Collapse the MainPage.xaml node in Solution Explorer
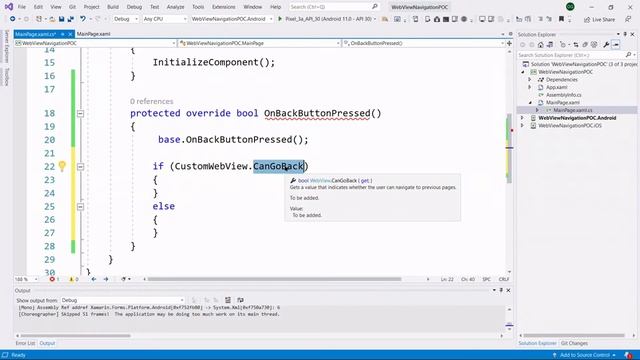640x360 pixels. [x=530, y=102]
